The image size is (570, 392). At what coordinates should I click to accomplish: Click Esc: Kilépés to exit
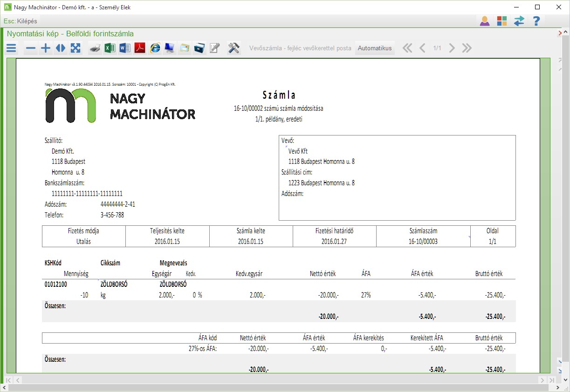pos(20,21)
